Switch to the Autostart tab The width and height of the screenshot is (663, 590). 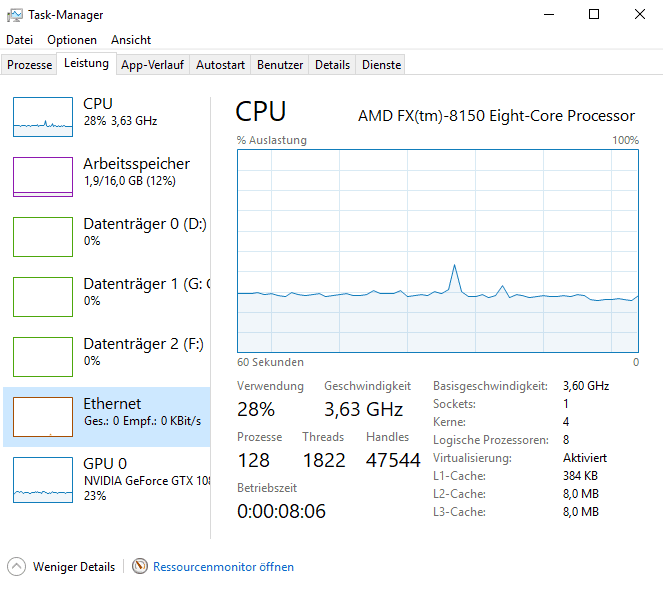[x=220, y=65]
